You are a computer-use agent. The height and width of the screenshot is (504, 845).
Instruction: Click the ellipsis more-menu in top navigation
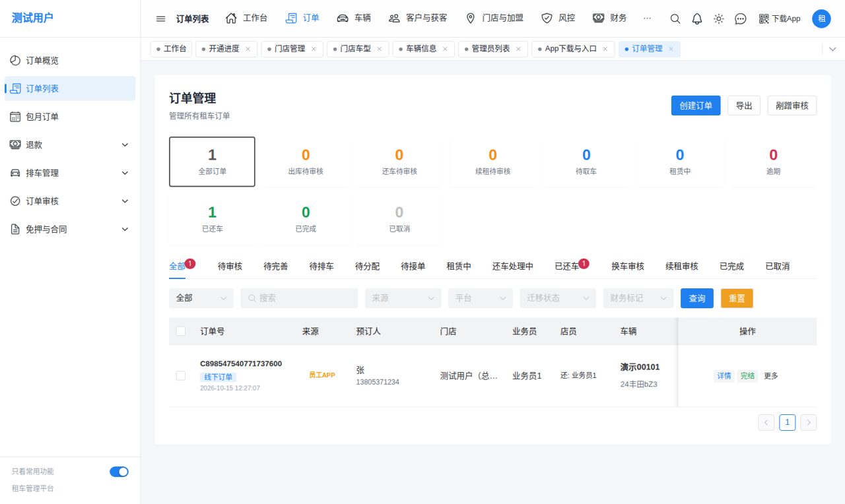(x=647, y=18)
